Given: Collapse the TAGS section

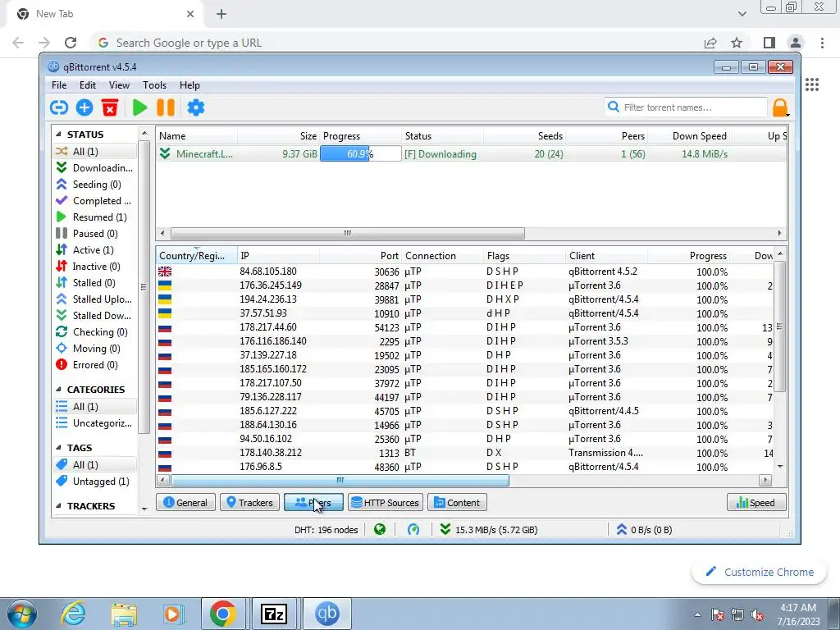Looking at the screenshot, I should [x=58, y=448].
